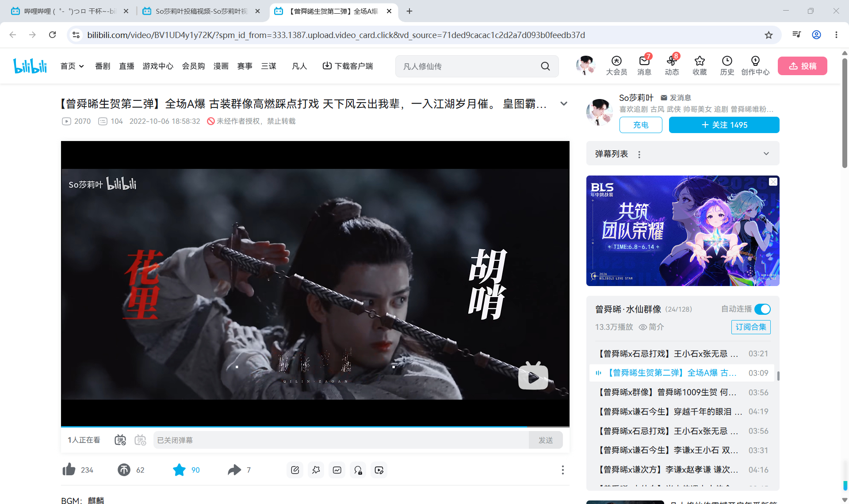Go to 番剧 in navigation
Viewport: 849px width, 504px height.
[x=103, y=66]
